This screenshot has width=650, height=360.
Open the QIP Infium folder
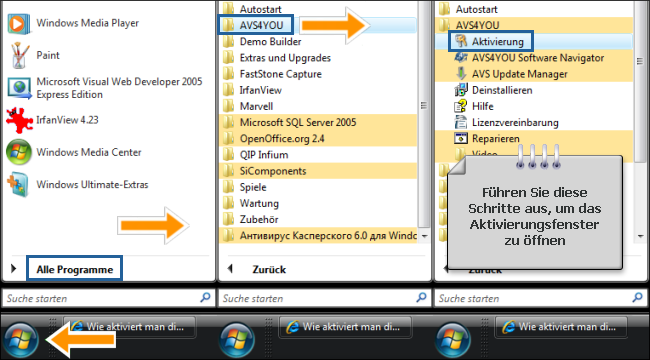tap(317, 155)
